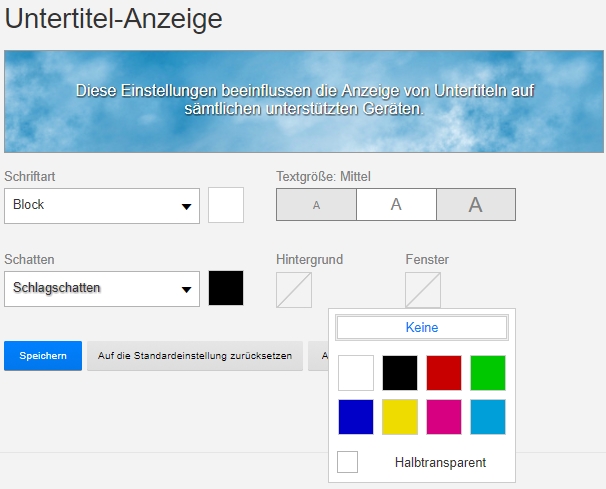Pick the green color in the popup palette
Image resolution: width=606 pixels, height=489 pixels.
[x=488, y=373]
